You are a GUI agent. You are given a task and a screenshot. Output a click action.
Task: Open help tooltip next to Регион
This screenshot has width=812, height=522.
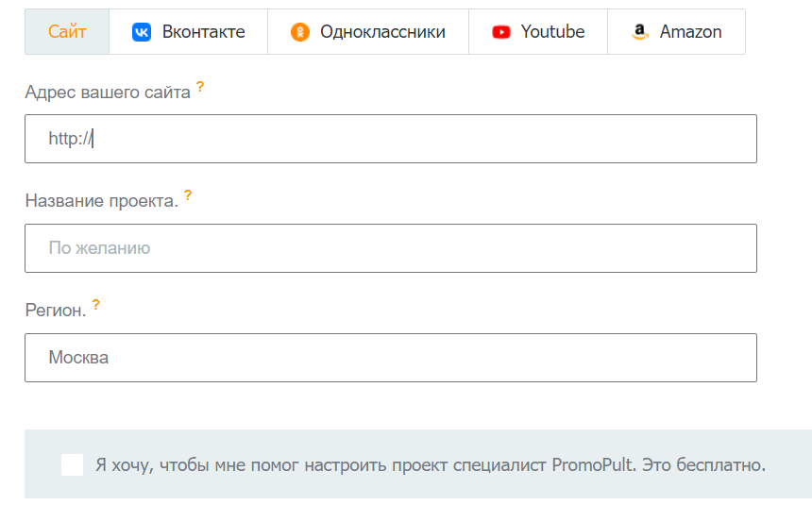pyautogui.click(x=96, y=305)
